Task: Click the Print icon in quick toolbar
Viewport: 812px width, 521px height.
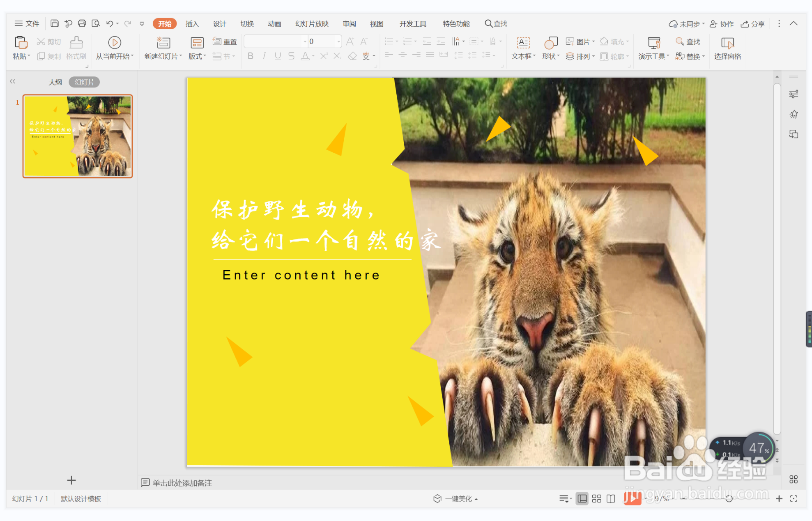Action: (82, 23)
